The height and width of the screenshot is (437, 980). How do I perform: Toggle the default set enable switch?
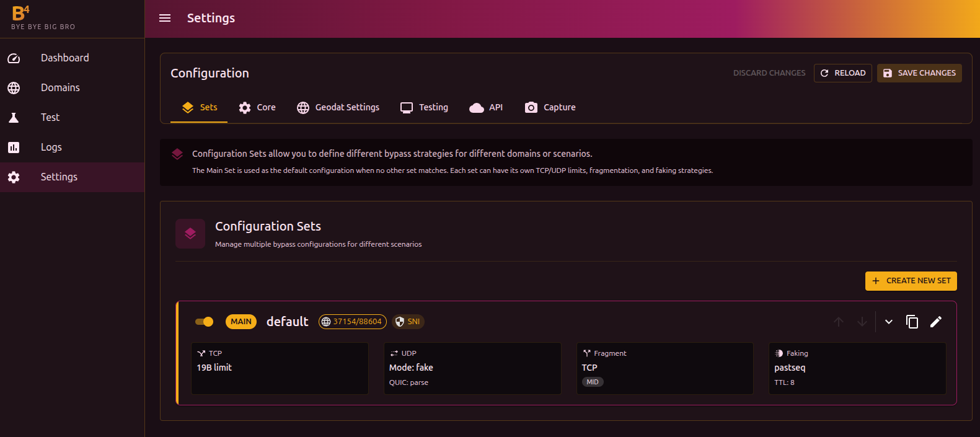coord(204,322)
